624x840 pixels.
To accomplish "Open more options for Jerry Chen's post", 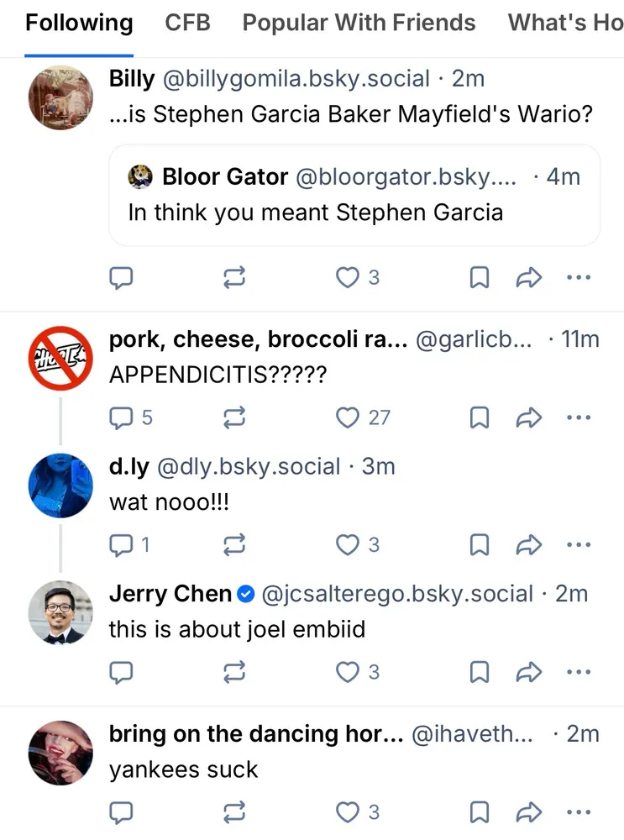I will pyautogui.click(x=579, y=672).
